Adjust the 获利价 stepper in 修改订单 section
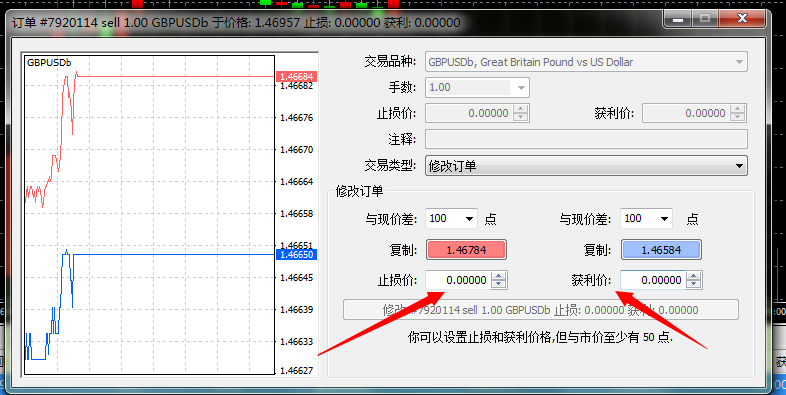This screenshot has height=395, width=786. click(694, 280)
